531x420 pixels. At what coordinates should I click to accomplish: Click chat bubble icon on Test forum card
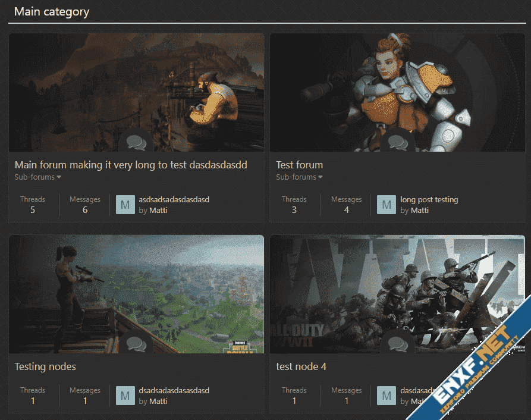(397, 143)
